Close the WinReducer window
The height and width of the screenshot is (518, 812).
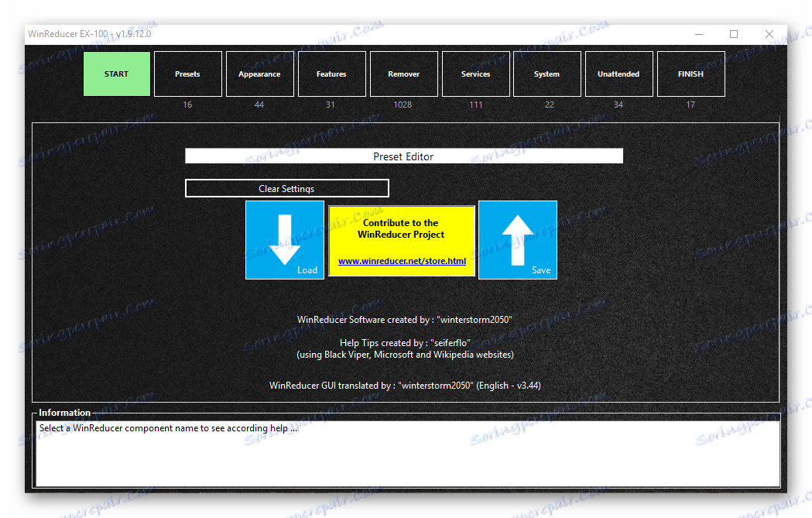click(769, 34)
